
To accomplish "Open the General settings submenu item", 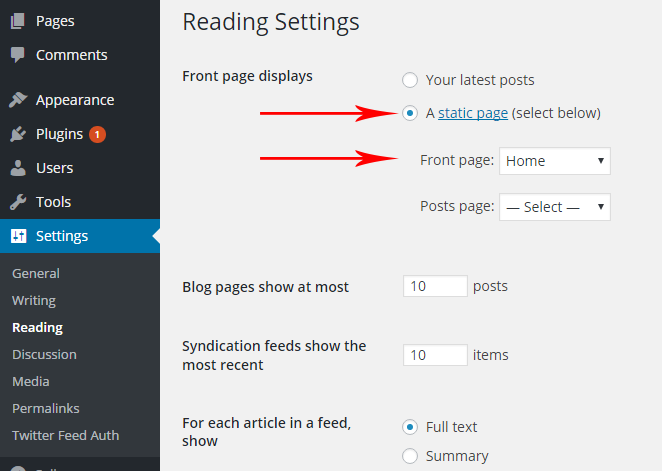I will (x=36, y=273).
